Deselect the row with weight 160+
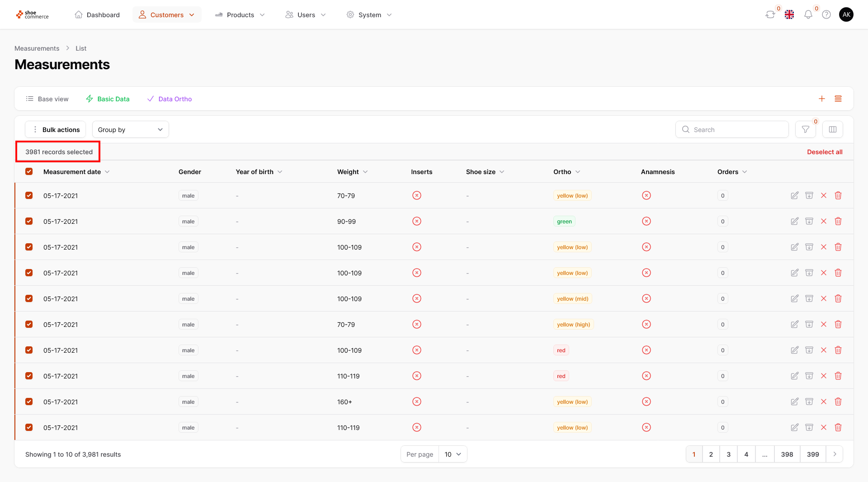 pos(29,402)
